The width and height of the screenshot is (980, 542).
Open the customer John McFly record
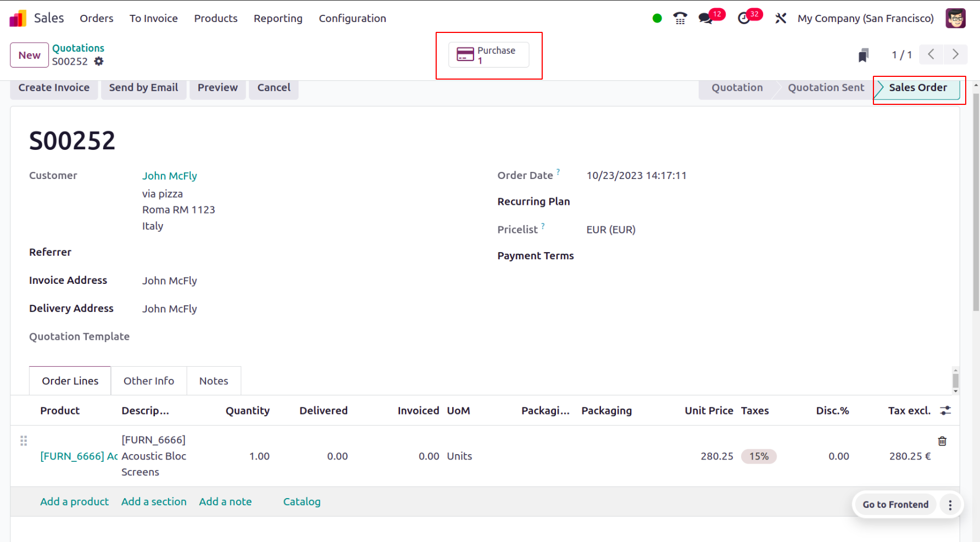pyautogui.click(x=169, y=176)
